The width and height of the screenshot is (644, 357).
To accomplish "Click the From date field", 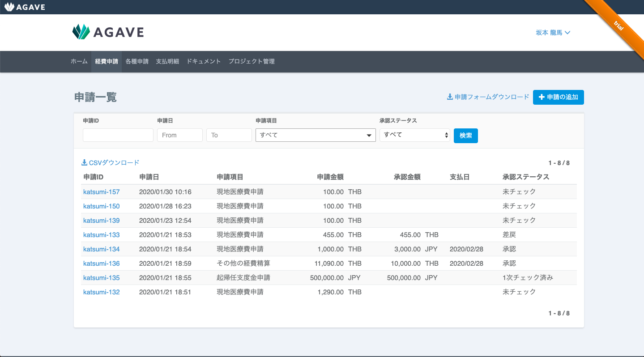I will tap(180, 135).
